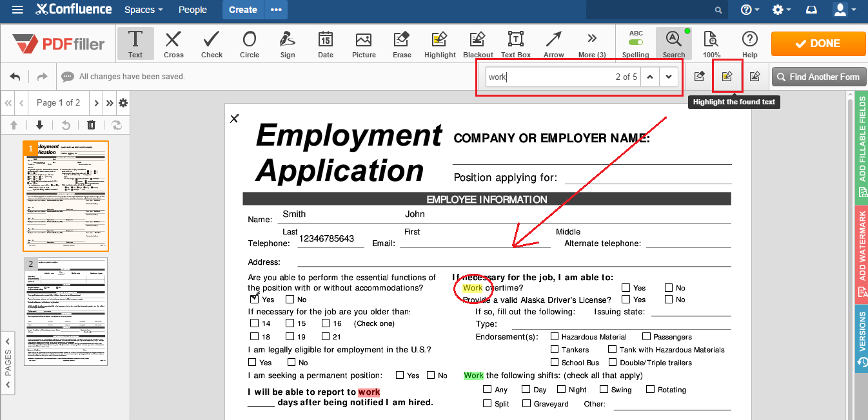Pick the Blackout tool
The height and width of the screenshot is (420, 868).
tap(478, 44)
